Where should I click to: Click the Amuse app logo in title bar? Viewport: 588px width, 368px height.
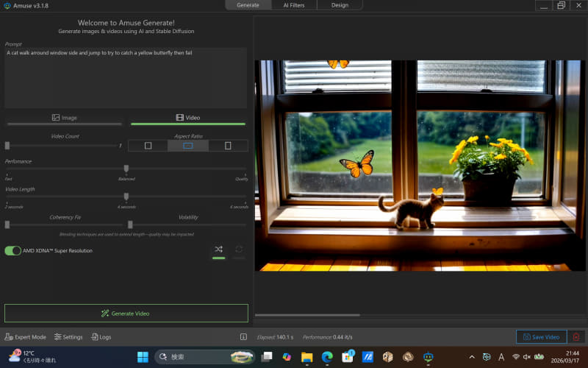pyautogui.click(x=7, y=6)
